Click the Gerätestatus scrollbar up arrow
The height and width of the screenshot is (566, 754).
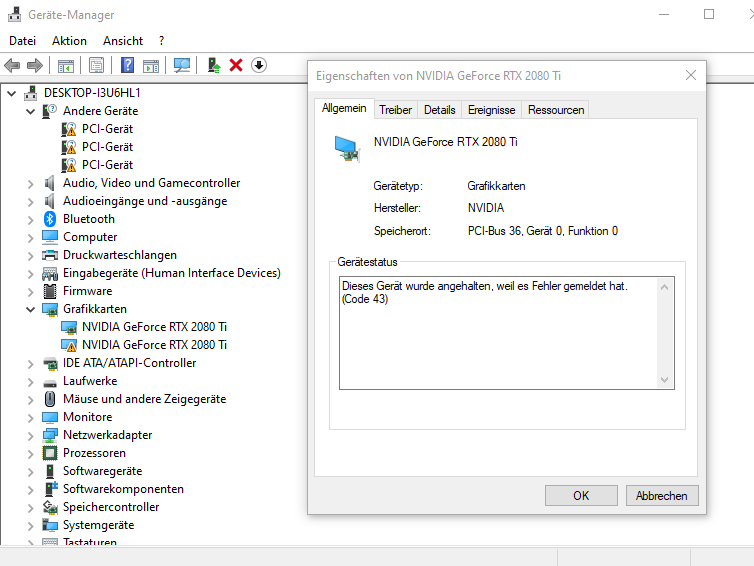(665, 287)
